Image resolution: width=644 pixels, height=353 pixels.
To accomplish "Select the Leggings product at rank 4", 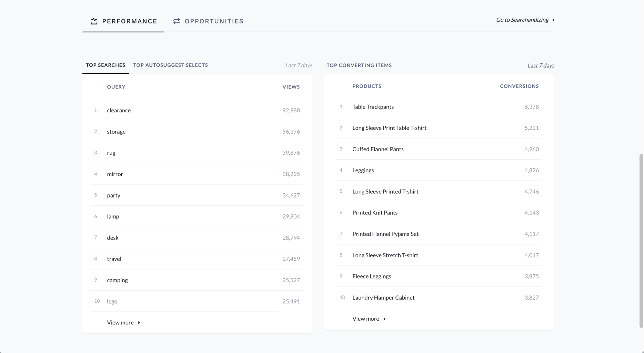I will point(363,170).
